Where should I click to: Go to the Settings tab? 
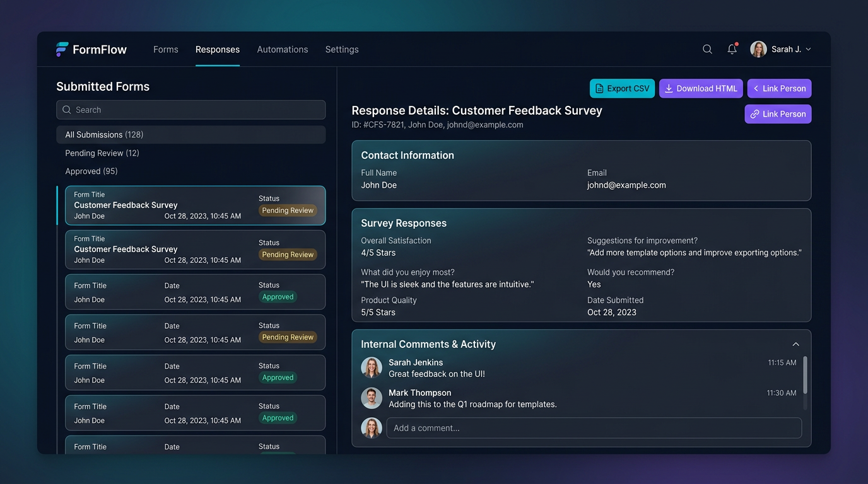pyautogui.click(x=342, y=49)
